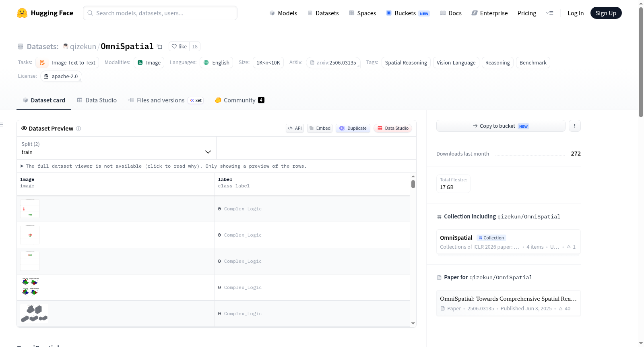Open the fourth row four-chart image thumbnail
The image size is (644, 347).
pyautogui.click(x=30, y=287)
